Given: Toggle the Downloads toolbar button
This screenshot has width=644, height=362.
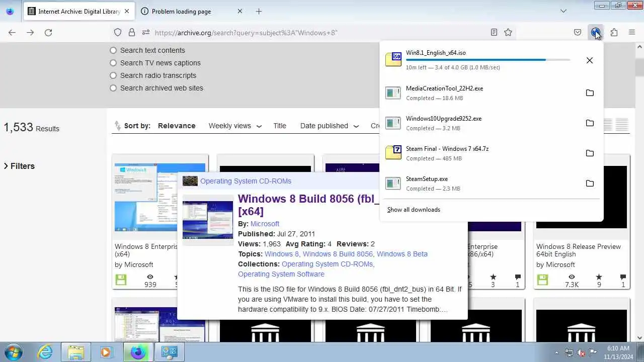Looking at the screenshot, I should point(596,32).
